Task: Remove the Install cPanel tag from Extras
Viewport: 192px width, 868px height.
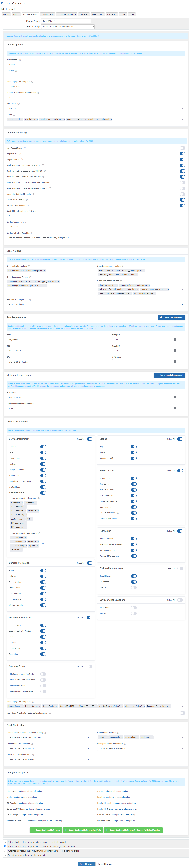Action: [x=22, y=119]
